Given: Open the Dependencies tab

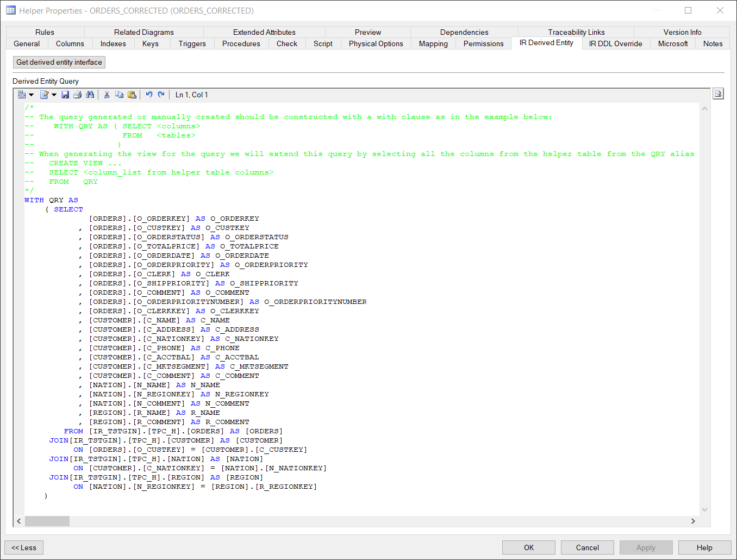Looking at the screenshot, I should pos(464,32).
